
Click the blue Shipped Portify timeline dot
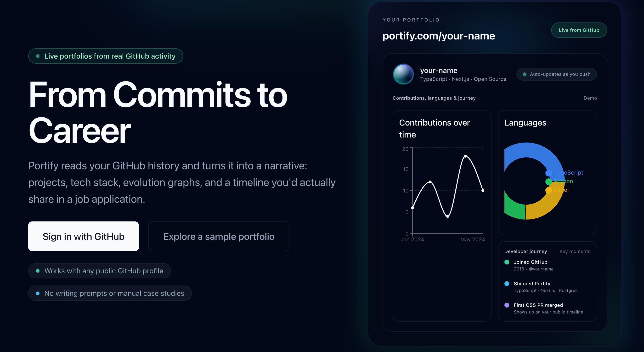(507, 283)
